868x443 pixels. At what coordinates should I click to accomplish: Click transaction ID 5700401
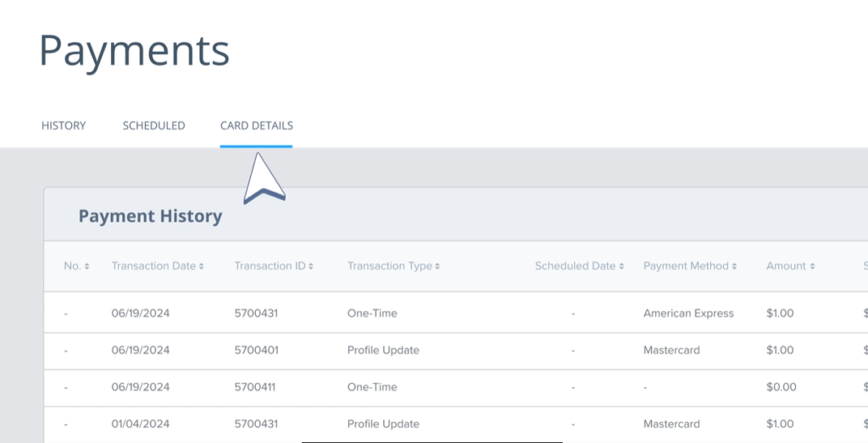[256, 350]
